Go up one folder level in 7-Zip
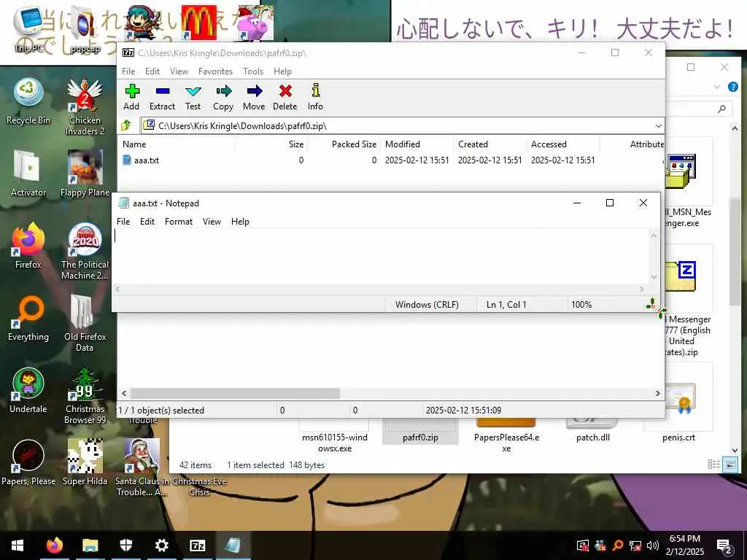 point(126,125)
